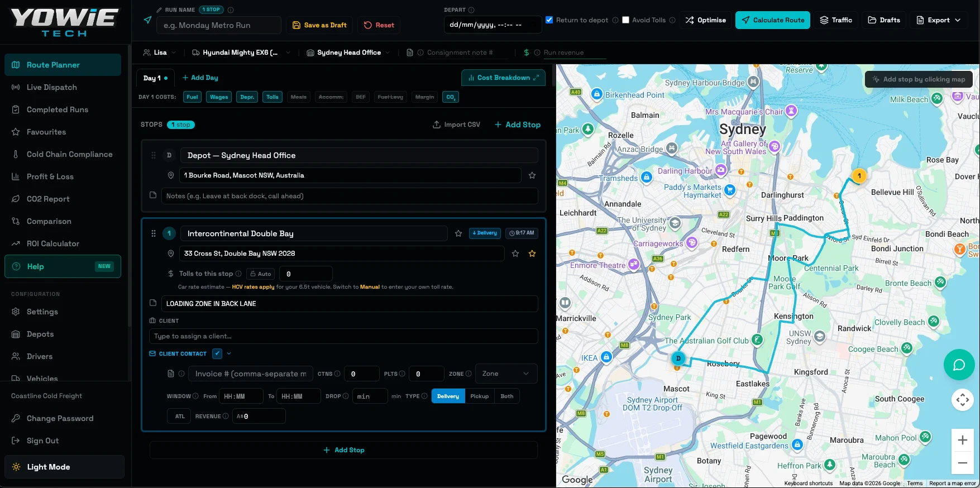Zoom out on the map with minus

coord(962,463)
